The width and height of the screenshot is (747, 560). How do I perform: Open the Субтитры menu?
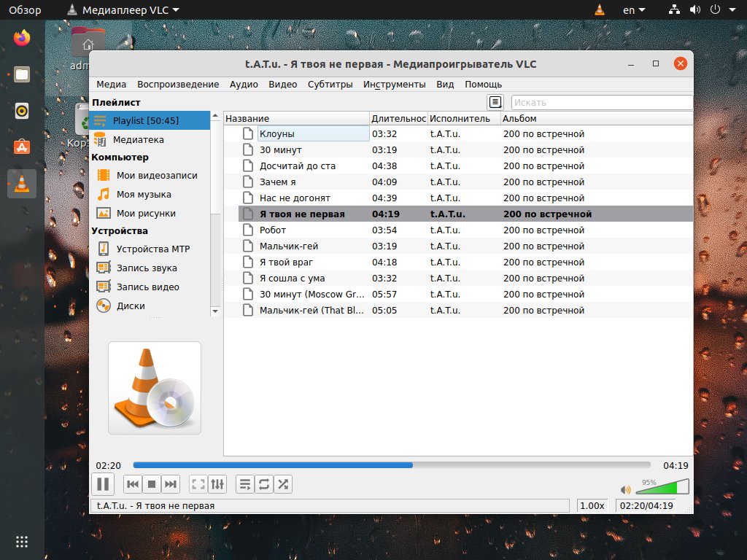[330, 85]
